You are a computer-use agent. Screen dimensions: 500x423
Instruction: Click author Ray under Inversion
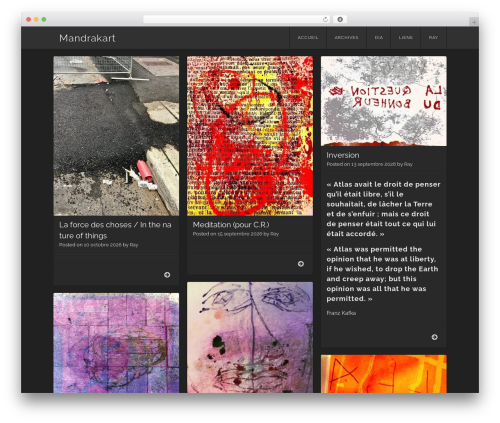(x=408, y=164)
